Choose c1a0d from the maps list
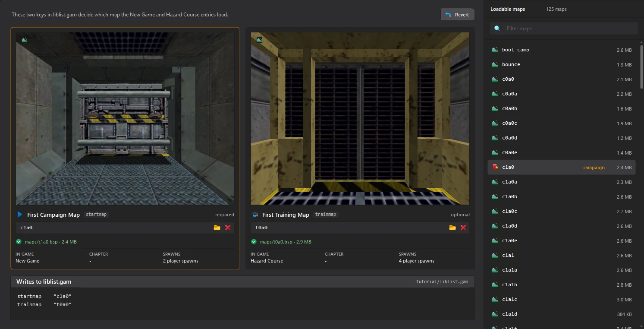This screenshot has height=329, width=644. (x=561, y=226)
